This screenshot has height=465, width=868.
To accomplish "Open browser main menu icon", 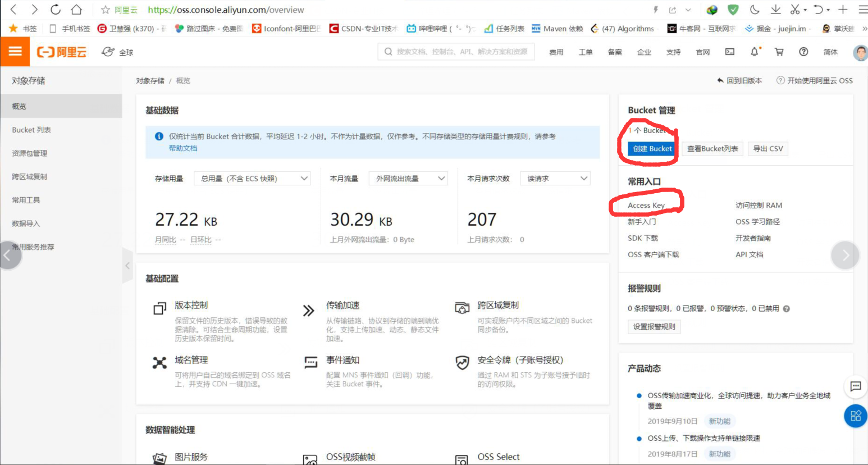I will click(x=863, y=10).
